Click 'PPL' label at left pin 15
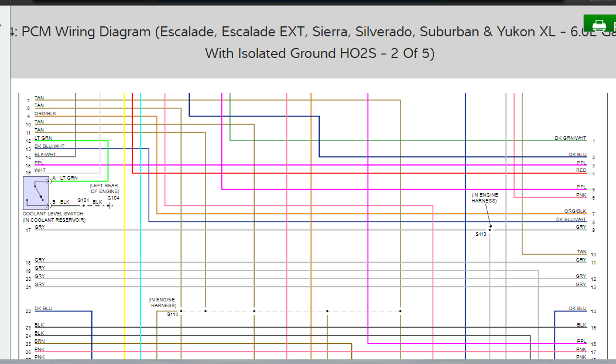 (39, 163)
